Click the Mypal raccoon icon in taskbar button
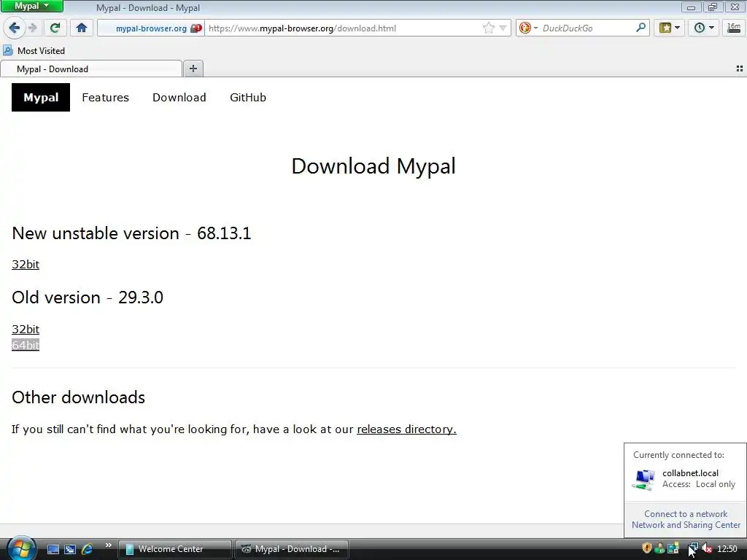 pos(246,549)
